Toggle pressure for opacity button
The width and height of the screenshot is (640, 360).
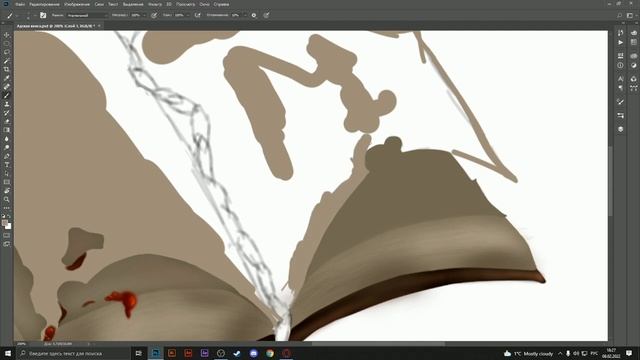154,15
